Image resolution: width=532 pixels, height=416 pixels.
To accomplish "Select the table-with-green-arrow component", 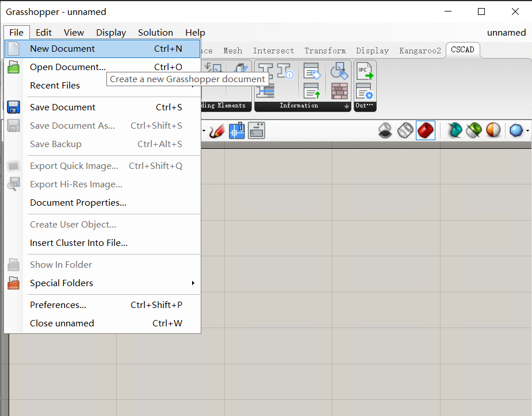I will (312, 91).
